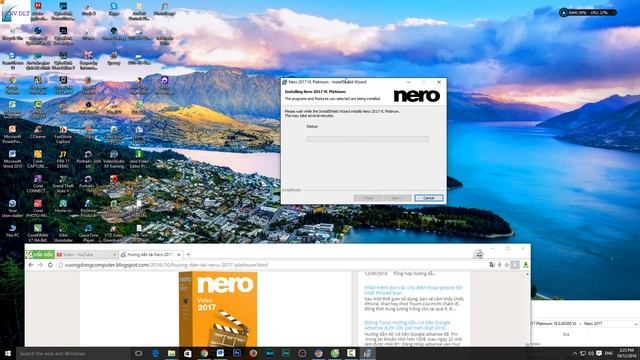Image resolution: width=640 pixels, height=360 pixels.
Task: Open the Recycle Bin
Action: pos(12,33)
